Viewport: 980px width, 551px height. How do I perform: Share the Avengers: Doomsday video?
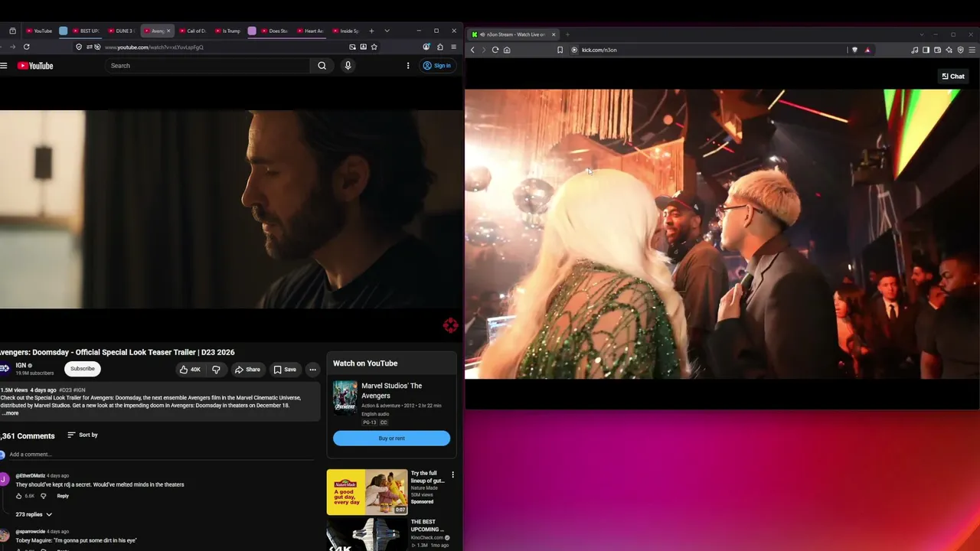(248, 370)
